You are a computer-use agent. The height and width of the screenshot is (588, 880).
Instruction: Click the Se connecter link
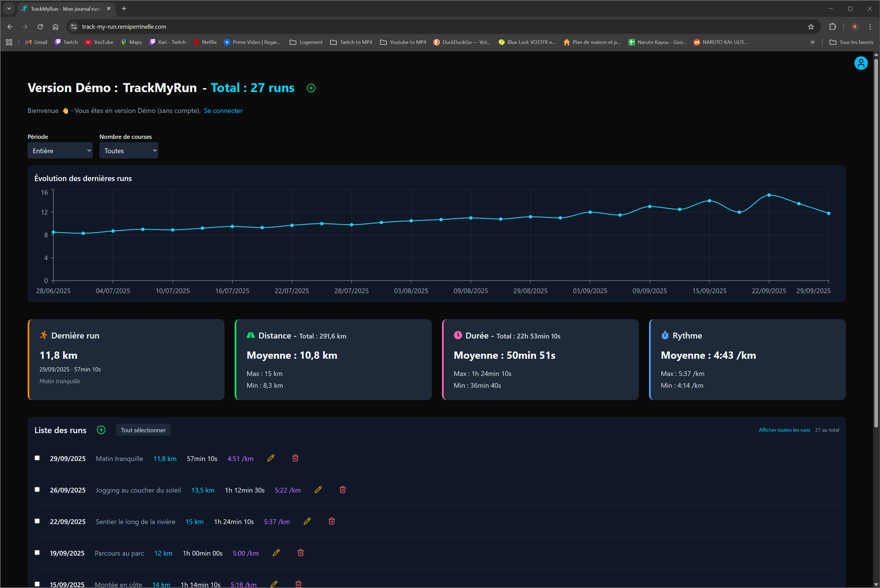click(x=223, y=111)
